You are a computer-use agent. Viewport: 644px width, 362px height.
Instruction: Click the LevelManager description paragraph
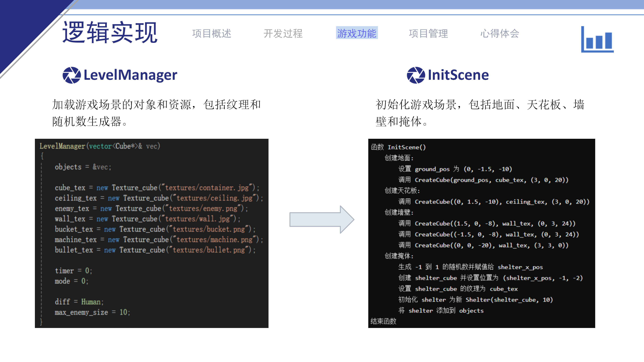(x=156, y=113)
